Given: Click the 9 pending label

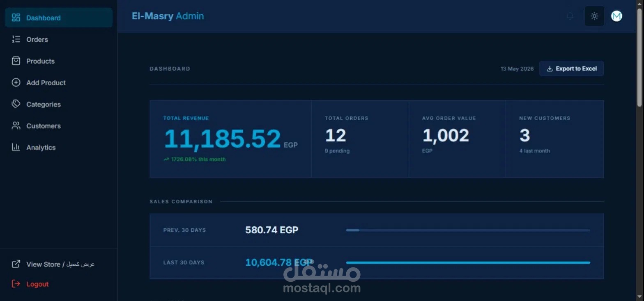Looking at the screenshot, I should 337,151.
